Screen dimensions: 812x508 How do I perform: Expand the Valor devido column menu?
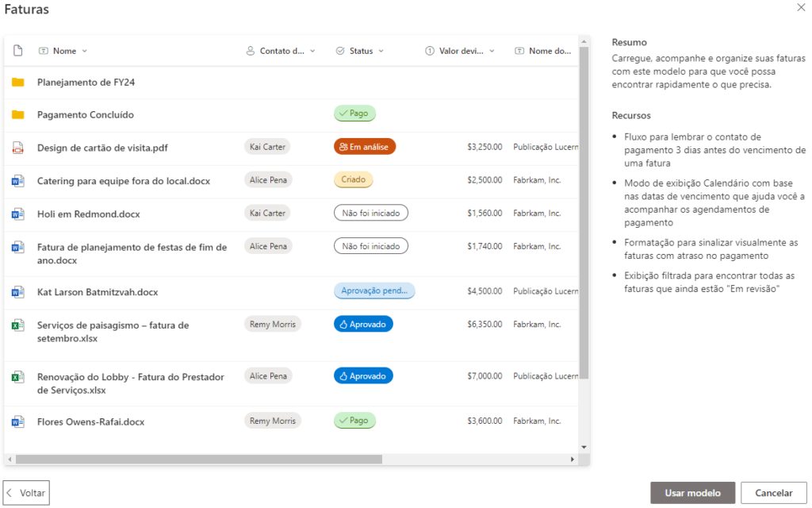coord(491,50)
